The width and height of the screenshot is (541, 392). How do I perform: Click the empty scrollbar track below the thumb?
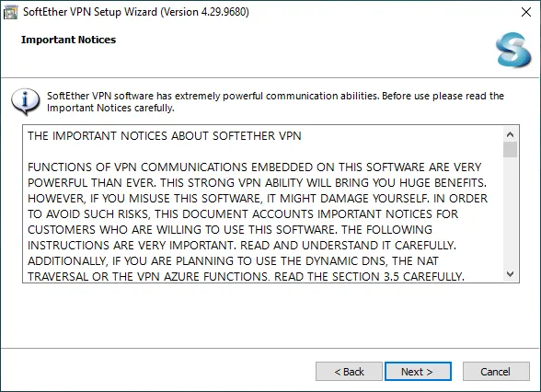pyautogui.click(x=510, y=213)
